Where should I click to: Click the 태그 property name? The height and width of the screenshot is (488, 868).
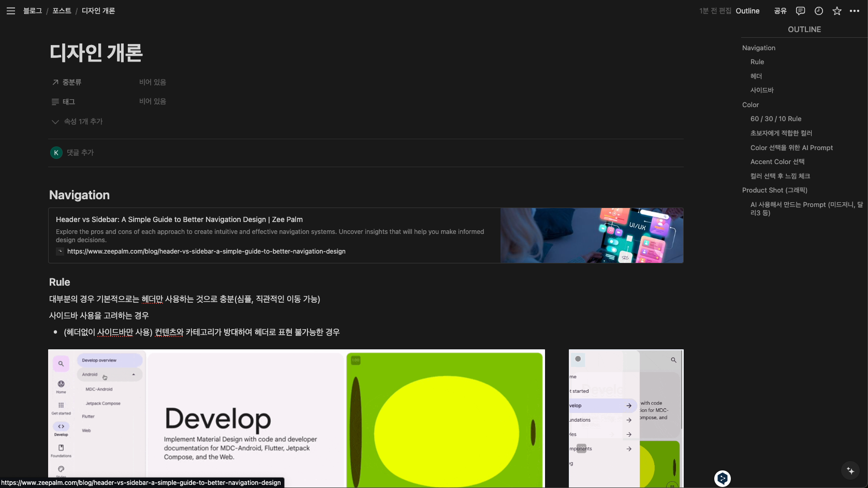coord(69,102)
